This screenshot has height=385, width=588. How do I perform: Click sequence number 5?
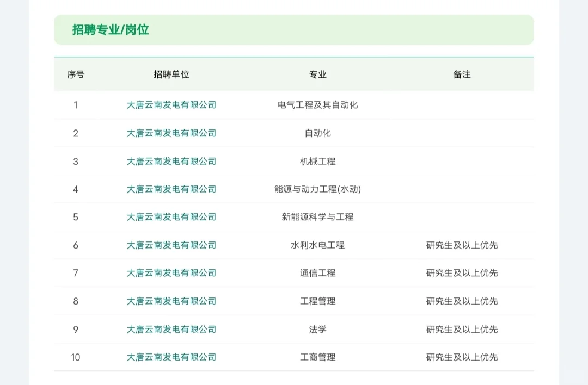pyautogui.click(x=76, y=217)
